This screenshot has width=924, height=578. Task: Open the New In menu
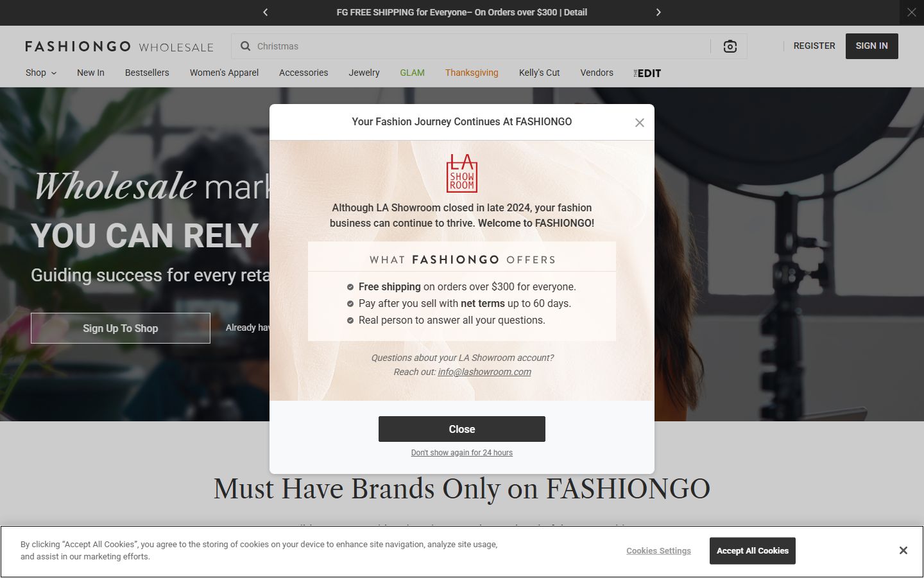[x=90, y=73]
